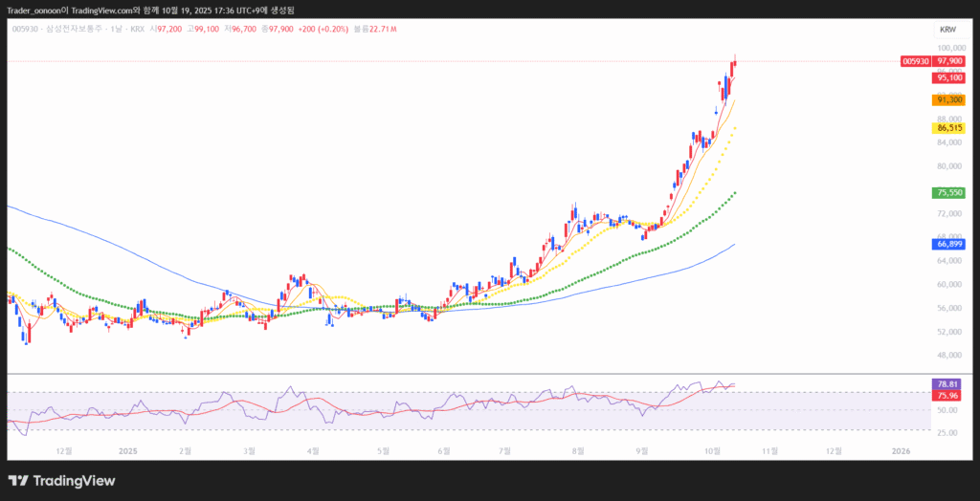Click the red 97,900 current price label
Image resolution: width=980 pixels, height=501 pixels.
[x=948, y=61]
